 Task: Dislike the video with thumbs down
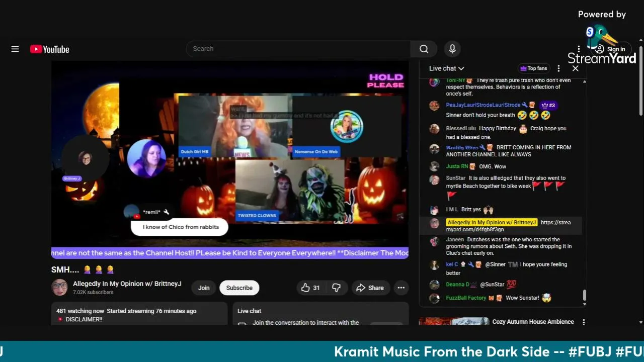[x=336, y=288]
